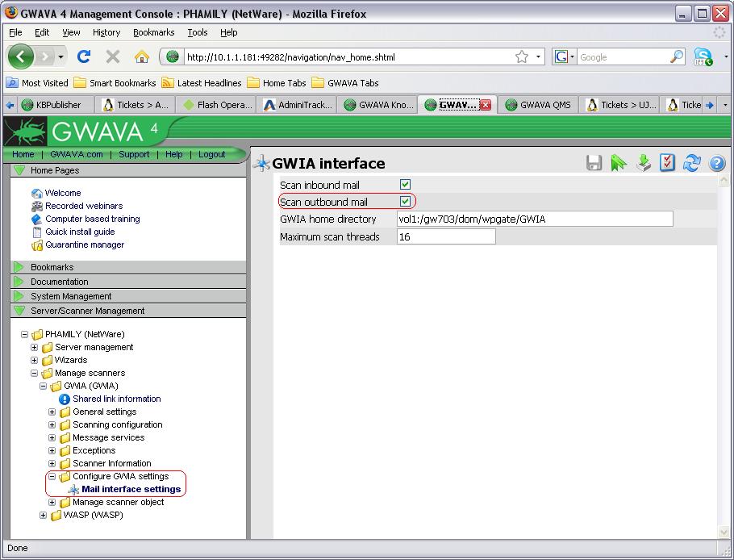Reload the page with Firefox's reload button
734x560 pixels.
(84, 56)
